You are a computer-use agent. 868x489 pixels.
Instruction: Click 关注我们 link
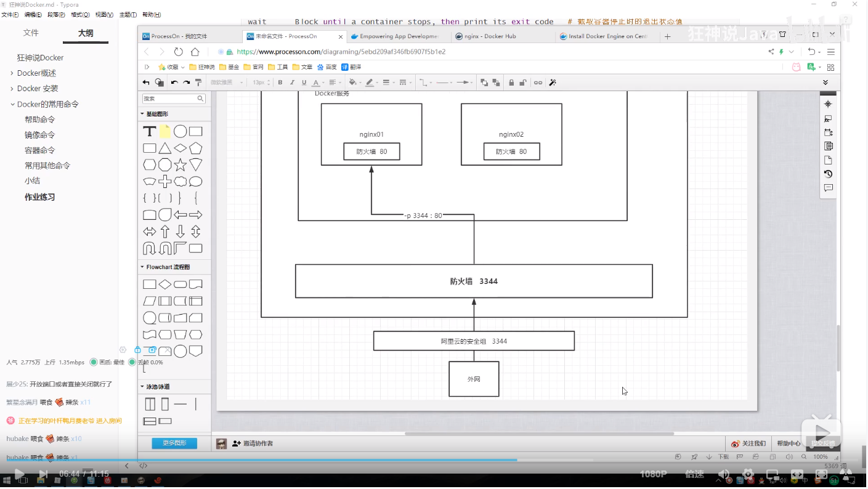(x=748, y=443)
